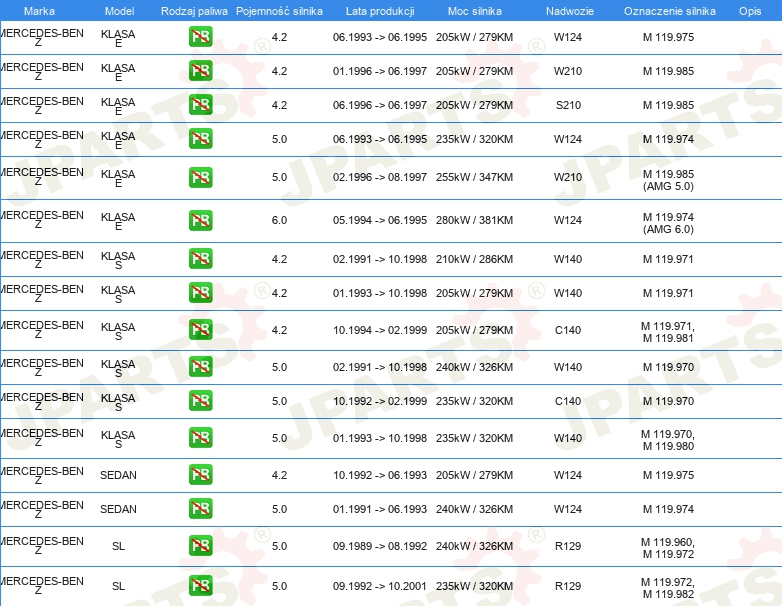Select the 280kW / 381KM power cell

coord(474,220)
